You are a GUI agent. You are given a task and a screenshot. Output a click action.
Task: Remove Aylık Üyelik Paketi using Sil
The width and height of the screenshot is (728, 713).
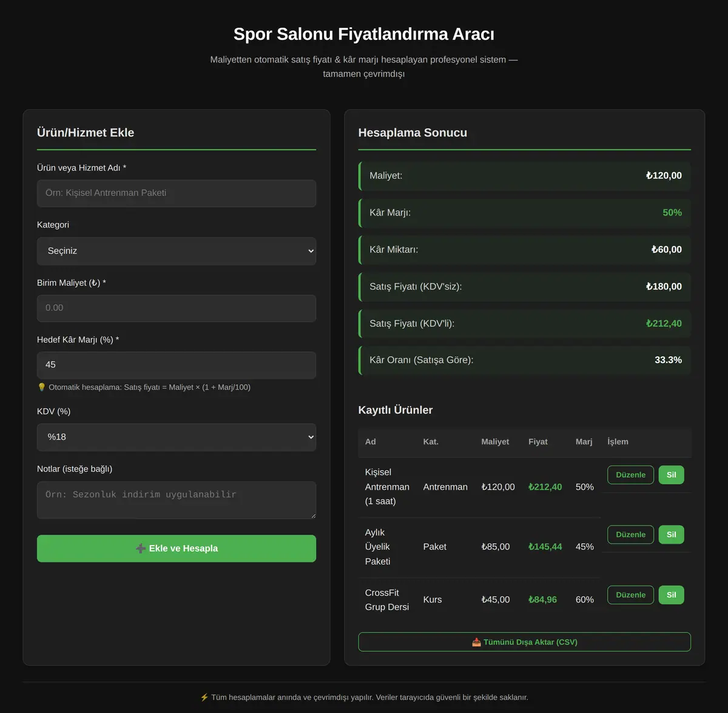pos(671,535)
